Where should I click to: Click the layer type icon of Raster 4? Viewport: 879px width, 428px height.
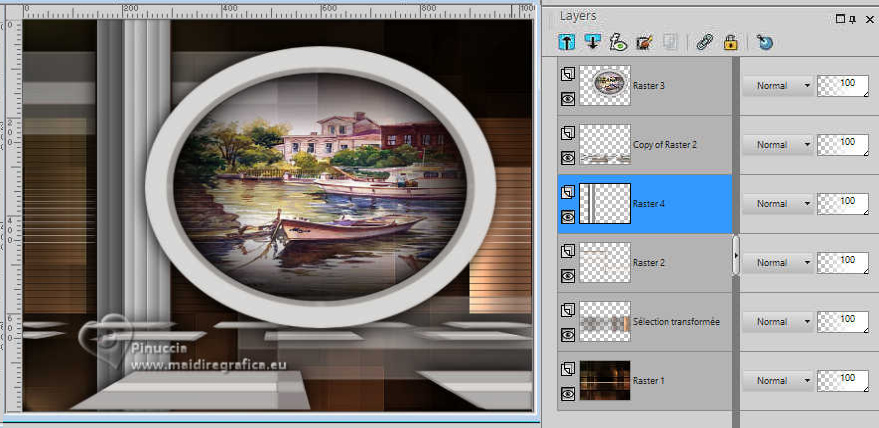(x=568, y=192)
